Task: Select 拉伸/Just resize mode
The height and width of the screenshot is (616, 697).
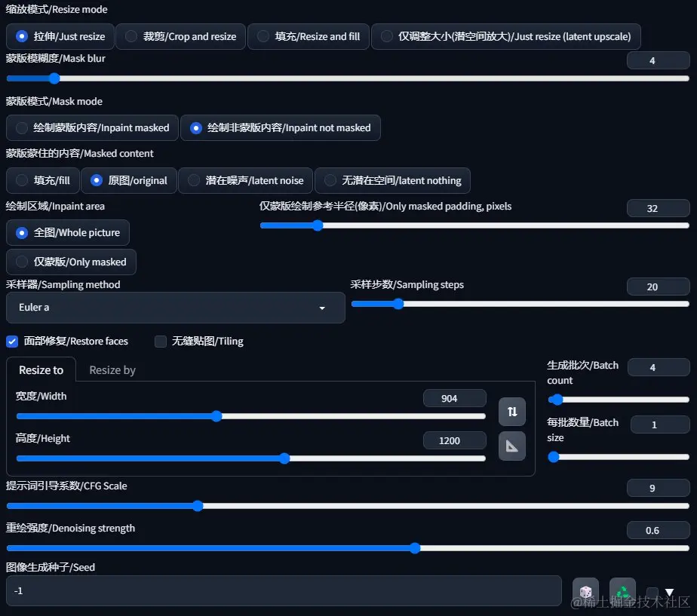Action: click(x=60, y=36)
